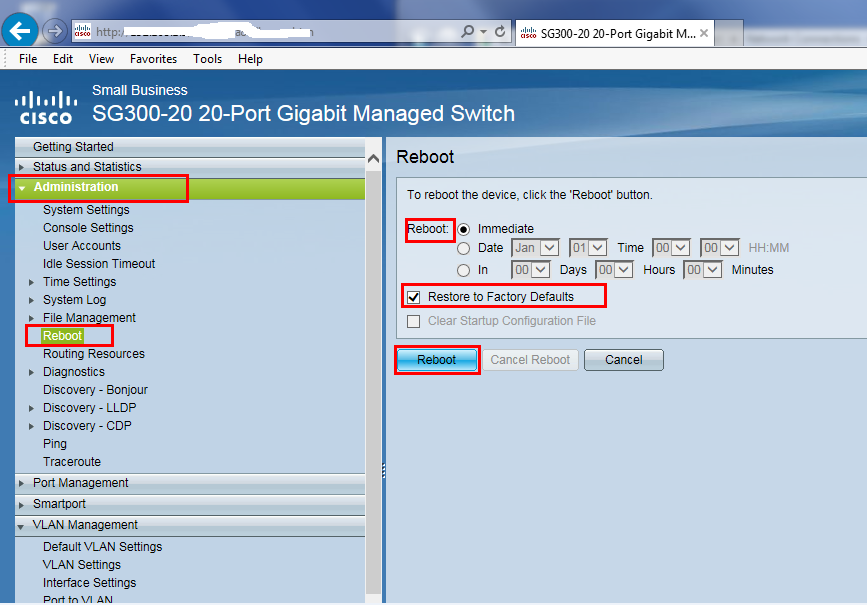Viewport: 867px width, 606px height.
Task: Open the Hours count dropdown
Action: click(x=614, y=270)
